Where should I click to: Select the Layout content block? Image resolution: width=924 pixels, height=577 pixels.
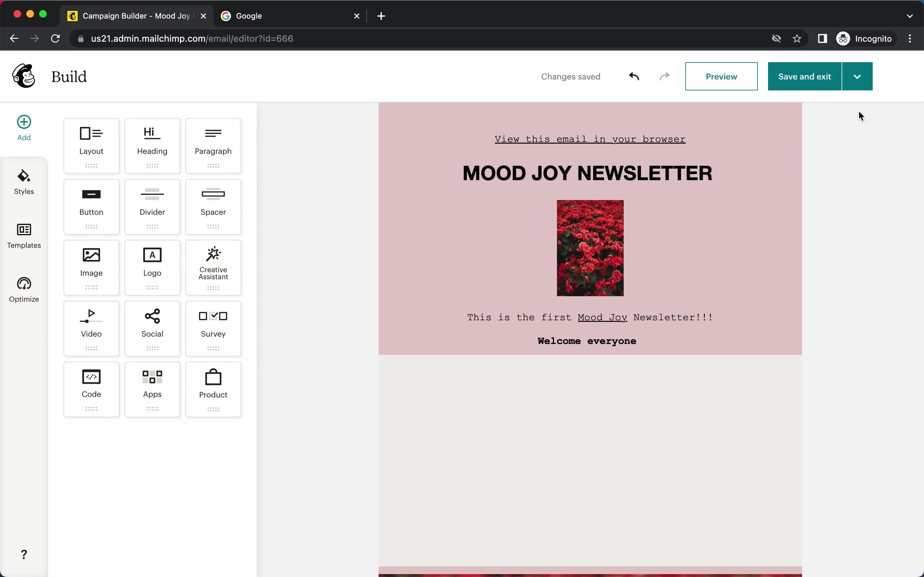[x=91, y=140]
